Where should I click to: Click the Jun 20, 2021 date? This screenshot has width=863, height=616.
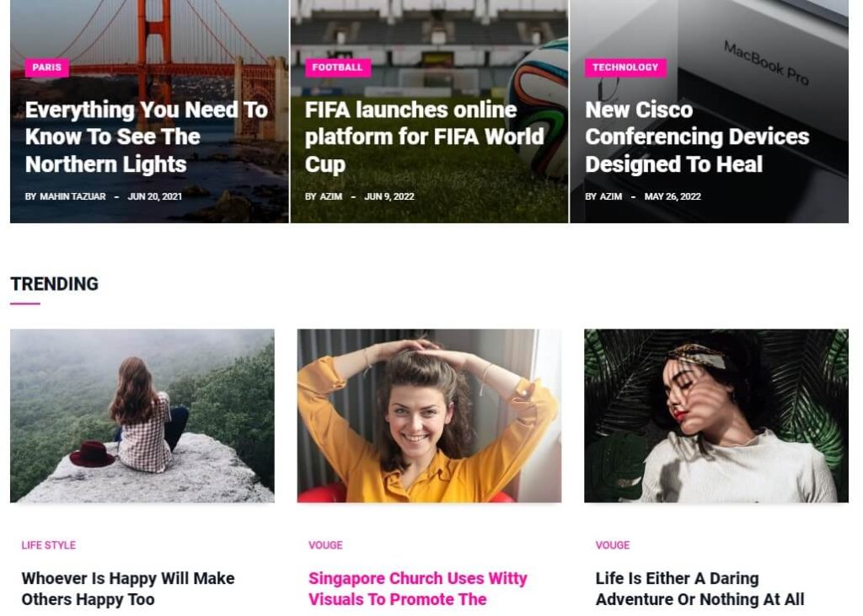(155, 196)
